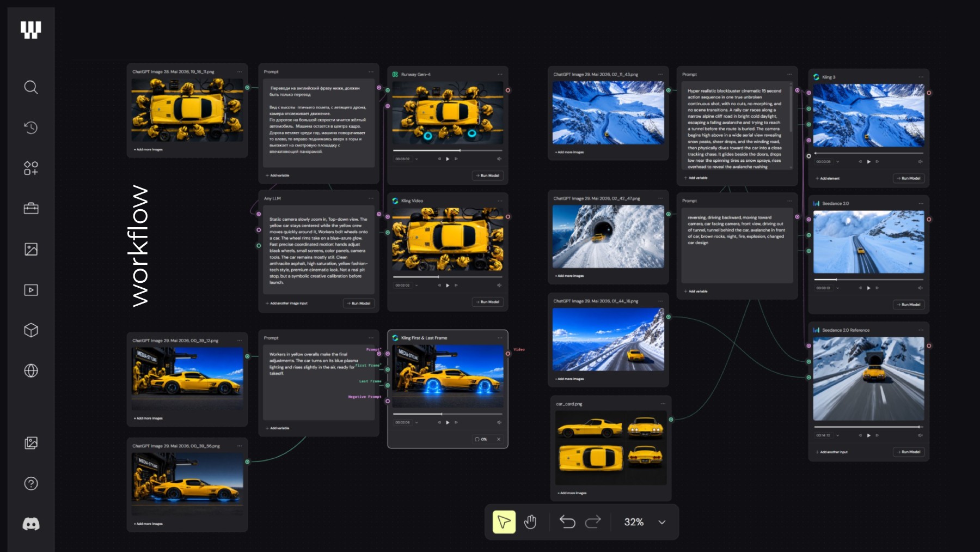Click Run Model on Any LLM node

(359, 304)
